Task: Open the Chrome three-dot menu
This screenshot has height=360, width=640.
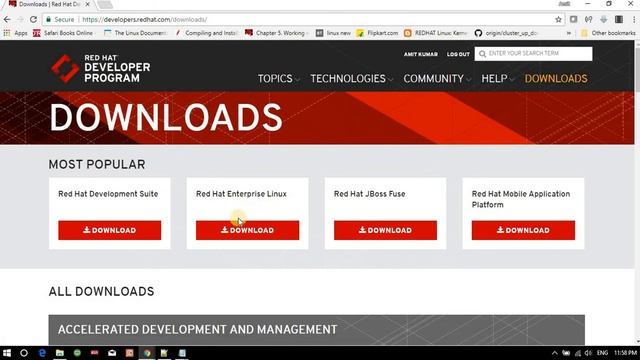Action: 634,20
